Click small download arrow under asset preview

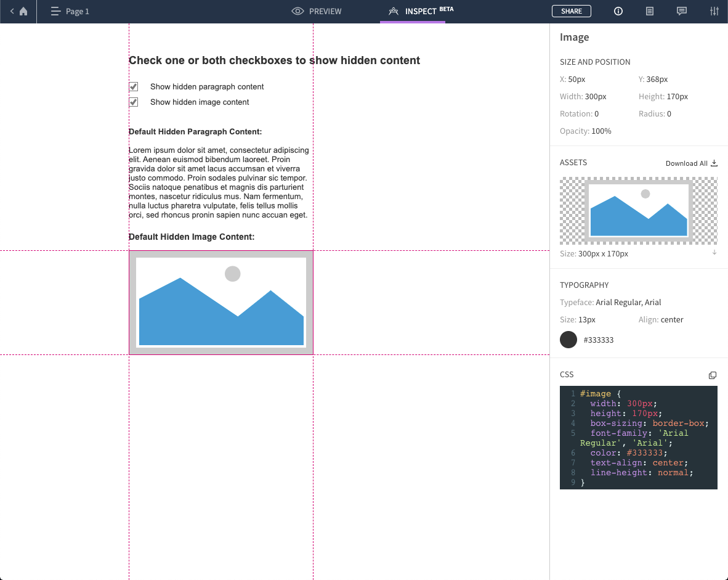pyautogui.click(x=714, y=253)
